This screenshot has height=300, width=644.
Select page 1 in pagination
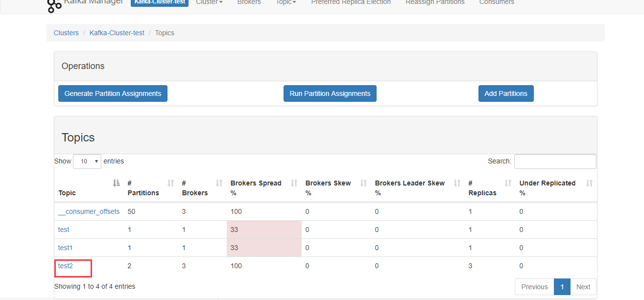coord(562,287)
